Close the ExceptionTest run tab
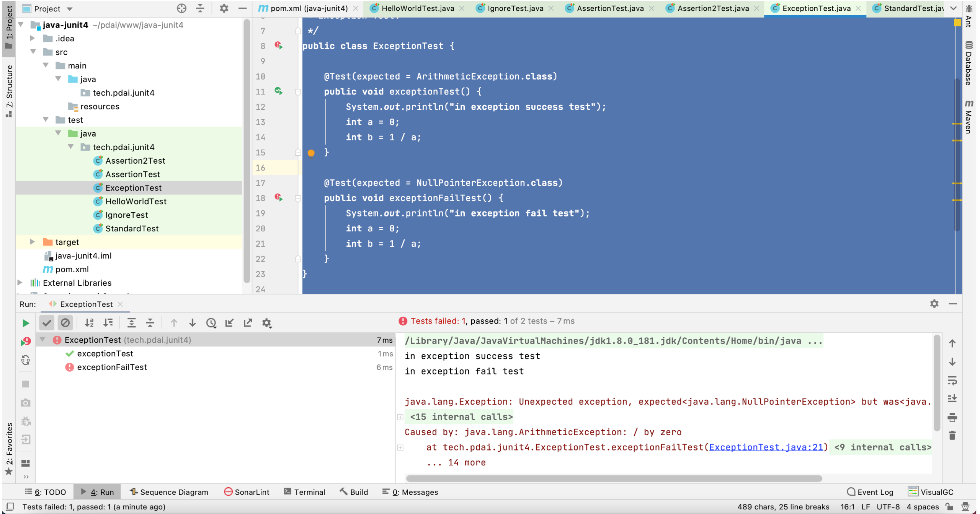The width and height of the screenshot is (980, 514). click(120, 304)
